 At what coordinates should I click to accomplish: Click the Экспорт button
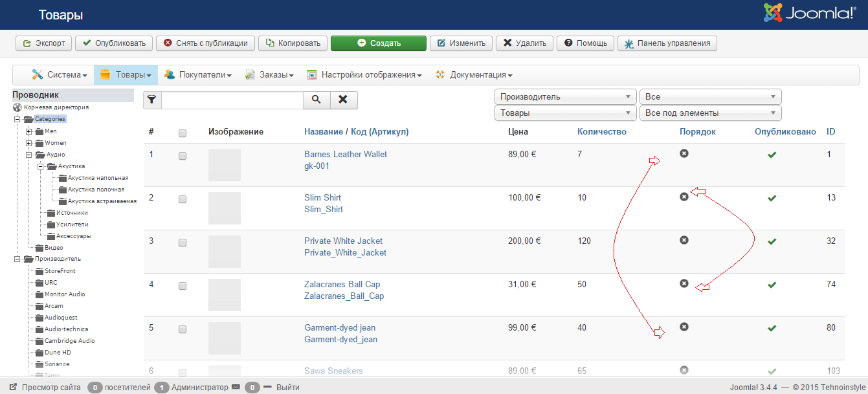pos(44,43)
